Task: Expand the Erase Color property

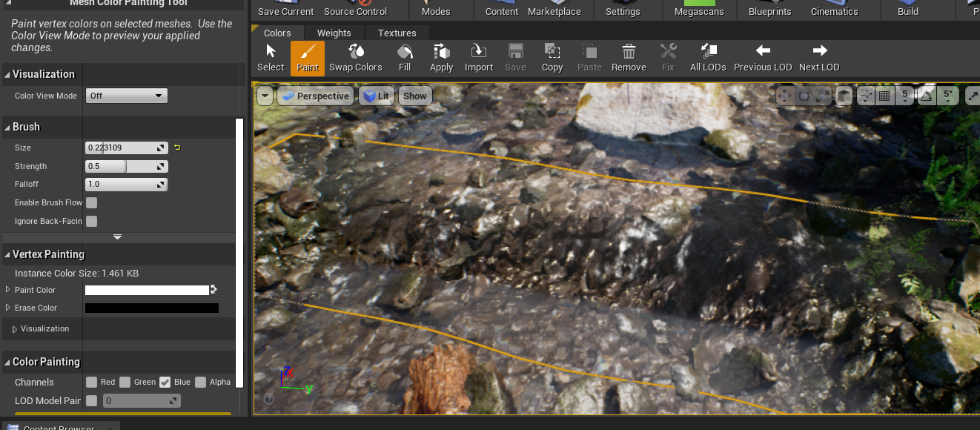Action: (x=8, y=308)
